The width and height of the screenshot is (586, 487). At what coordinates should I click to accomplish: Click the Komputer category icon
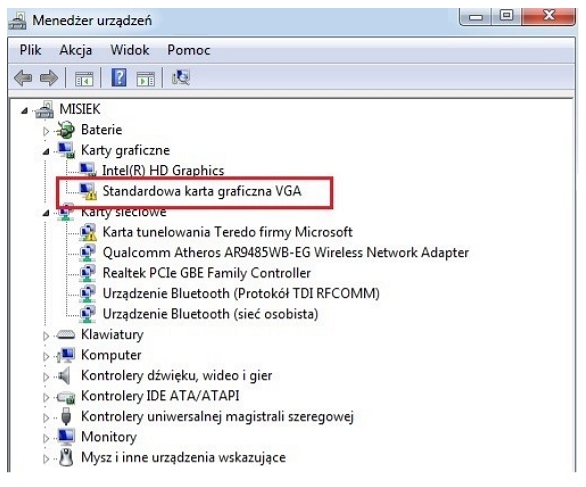[x=66, y=355]
